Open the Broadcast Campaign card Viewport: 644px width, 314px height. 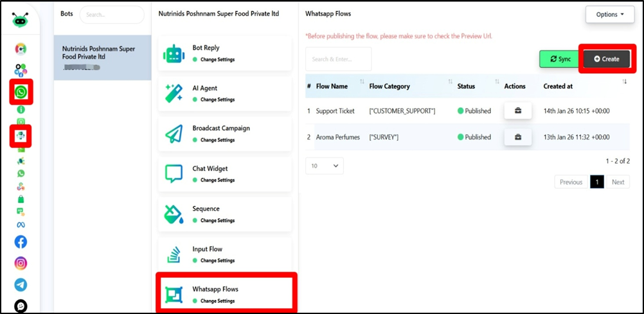click(x=224, y=133)
